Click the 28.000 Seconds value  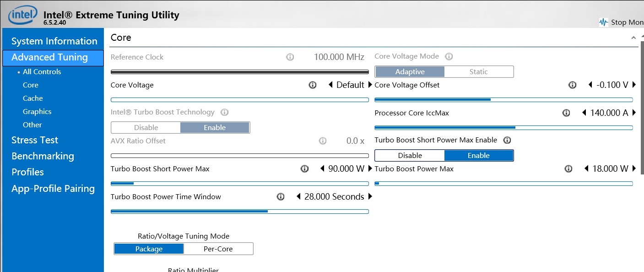pyautogui.click(x=334, y=197)
